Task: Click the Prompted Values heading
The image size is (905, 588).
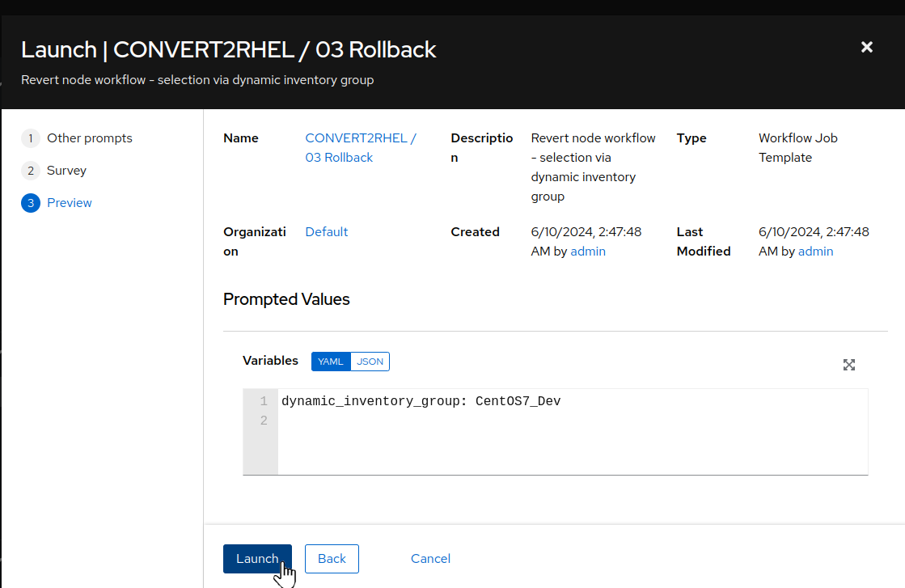Action: coord(286,299)
